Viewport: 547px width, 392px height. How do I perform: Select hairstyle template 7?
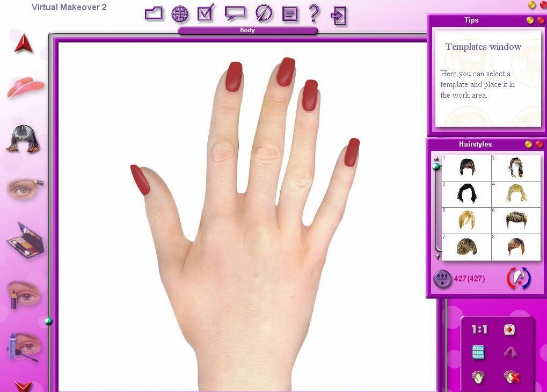466,247
